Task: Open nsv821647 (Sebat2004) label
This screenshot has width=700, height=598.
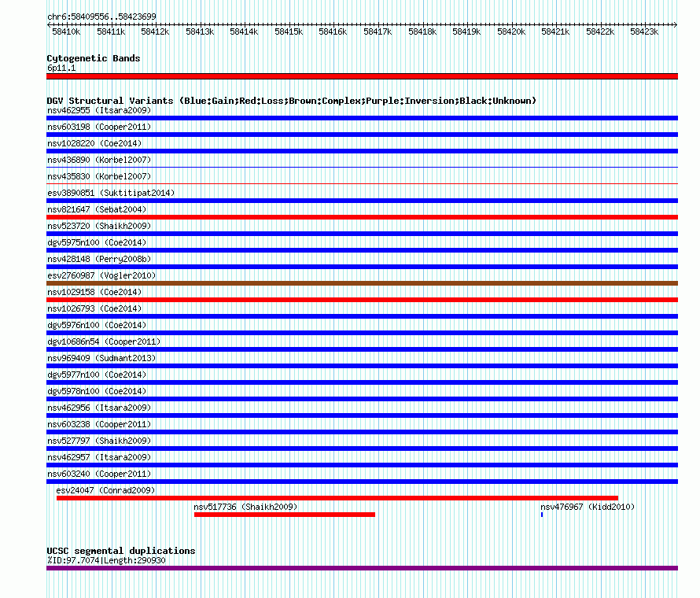Action: (97, 209)
